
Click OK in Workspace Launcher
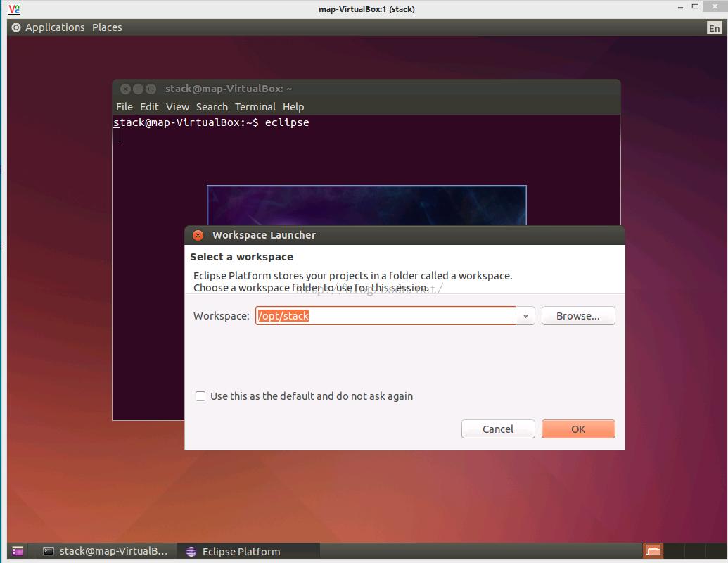[x=578, y=429]
